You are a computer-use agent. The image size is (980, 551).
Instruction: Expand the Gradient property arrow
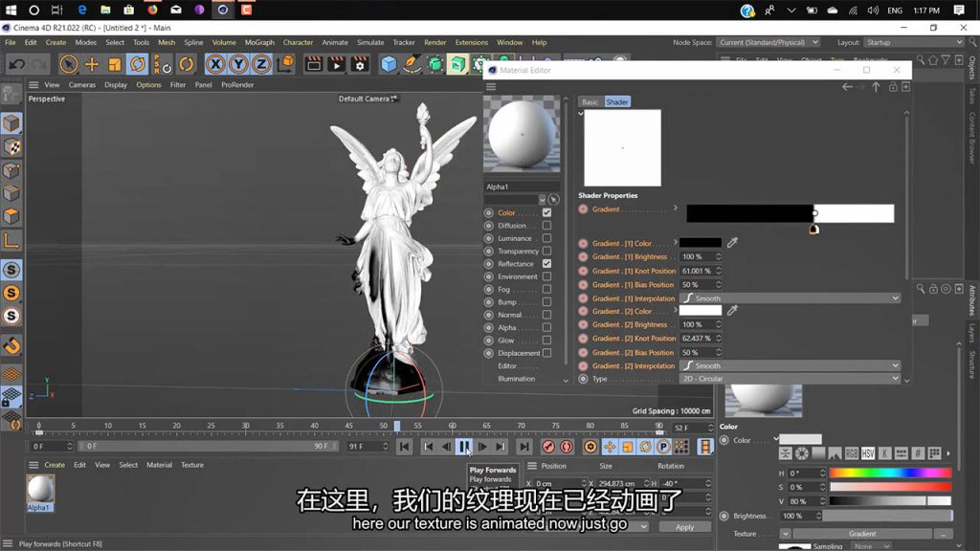click(676, 208)
